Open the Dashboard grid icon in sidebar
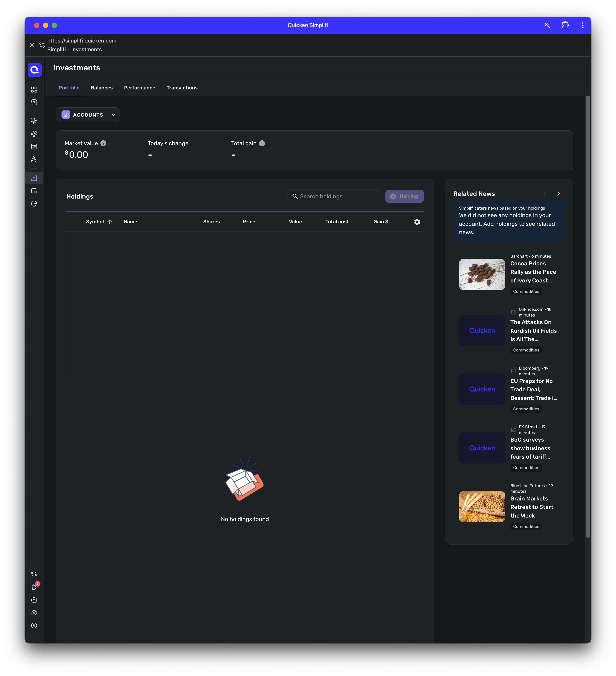The height and width of the screenshot is (676, 616). pyautogui.click(x=34, y=89)
